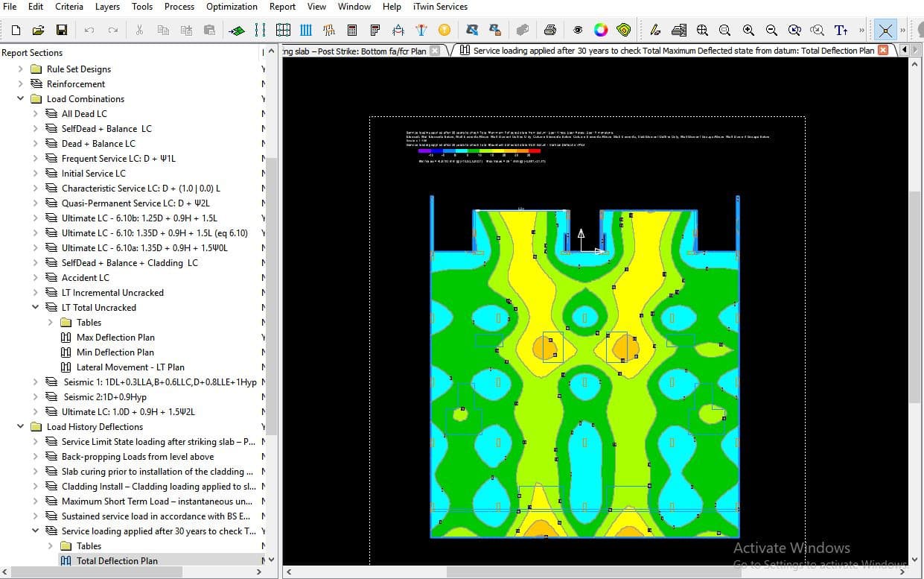
Task: Click the pencil edit toolbar icon
Action: click(x=655, y=31)
